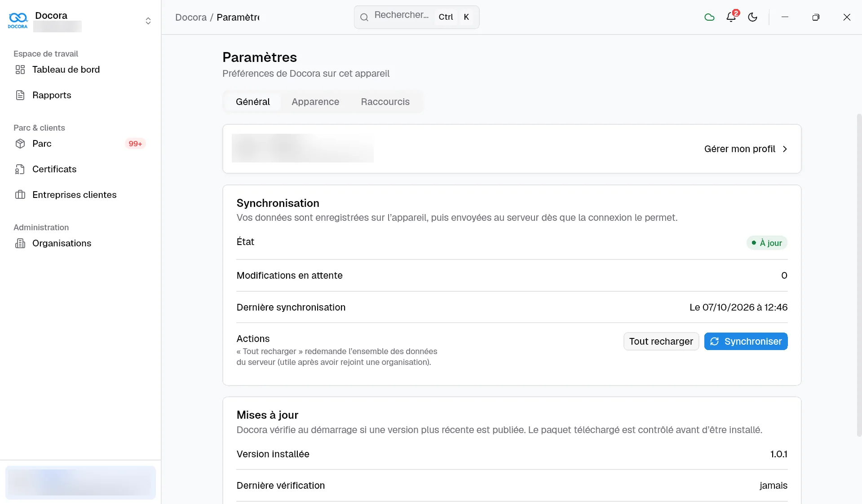The width and height of the screenshot is (862, 504).
Task: Go to the Parc section
Action: (x=80, y=144)
